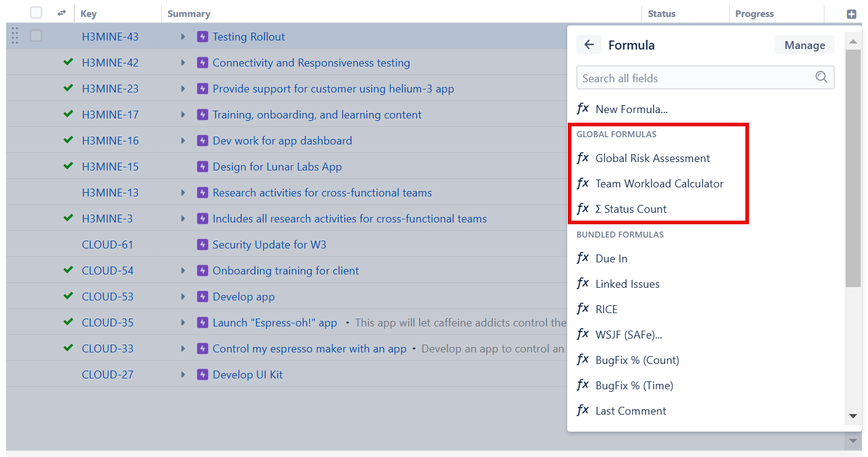Image resolution: width=868 pixels, height=457 pixels.
Task: Open the Manage formulas page
Action: (805, 45)
